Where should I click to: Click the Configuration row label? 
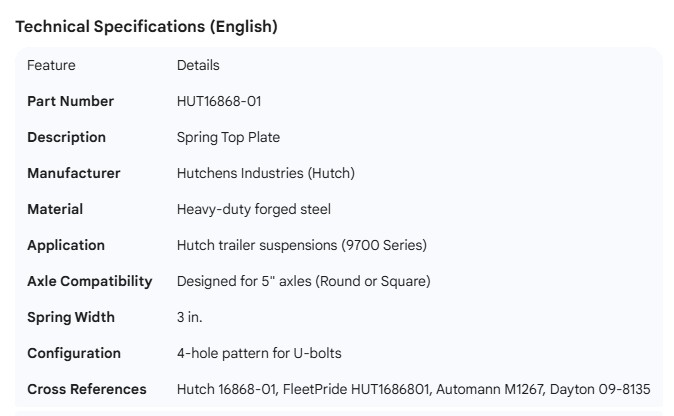coord(73,353)
